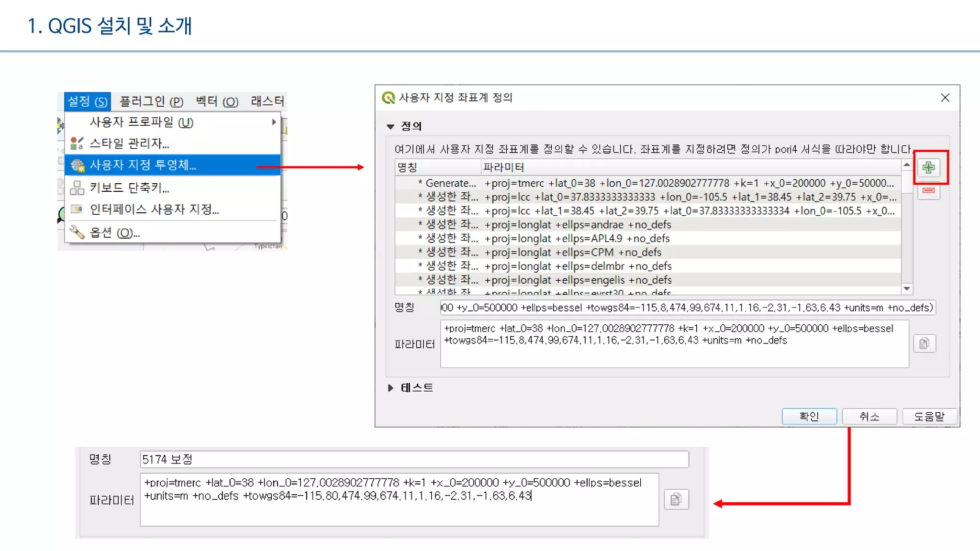Collapse the 정의 section
The width and height of the screenshot is (980, 551).
390,127
